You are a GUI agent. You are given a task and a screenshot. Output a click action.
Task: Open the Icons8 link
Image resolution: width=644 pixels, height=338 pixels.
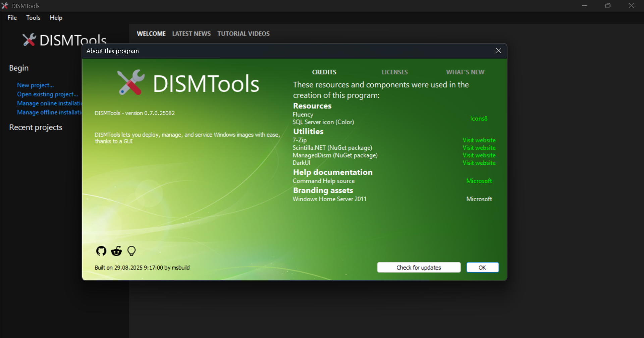(479, 118)
